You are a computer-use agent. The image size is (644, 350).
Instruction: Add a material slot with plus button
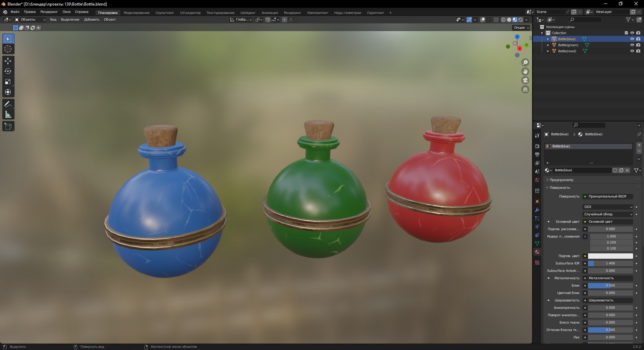[x=639, y=145]
